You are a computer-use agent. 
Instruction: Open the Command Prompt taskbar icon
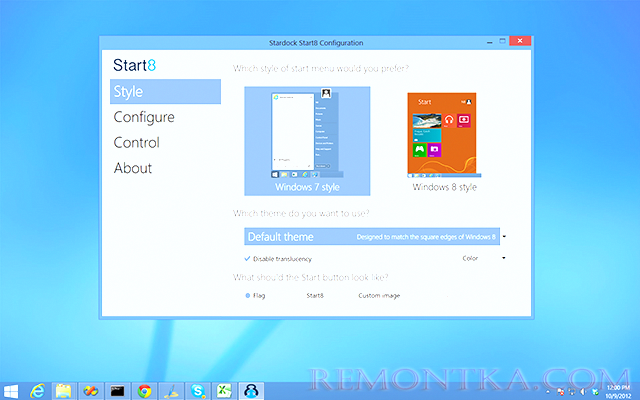point(117,391)
